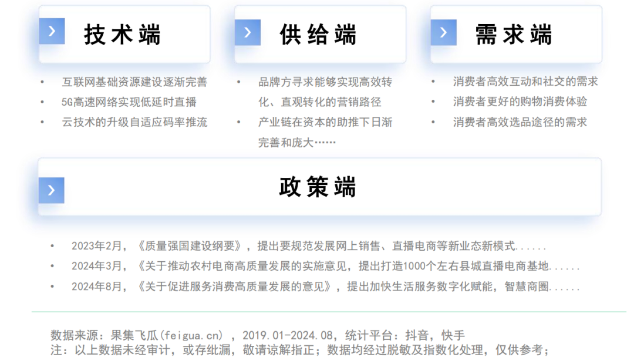Expand the 技术端 section
The height and width of the screenshot is (364, 634).
click(123, 33)
